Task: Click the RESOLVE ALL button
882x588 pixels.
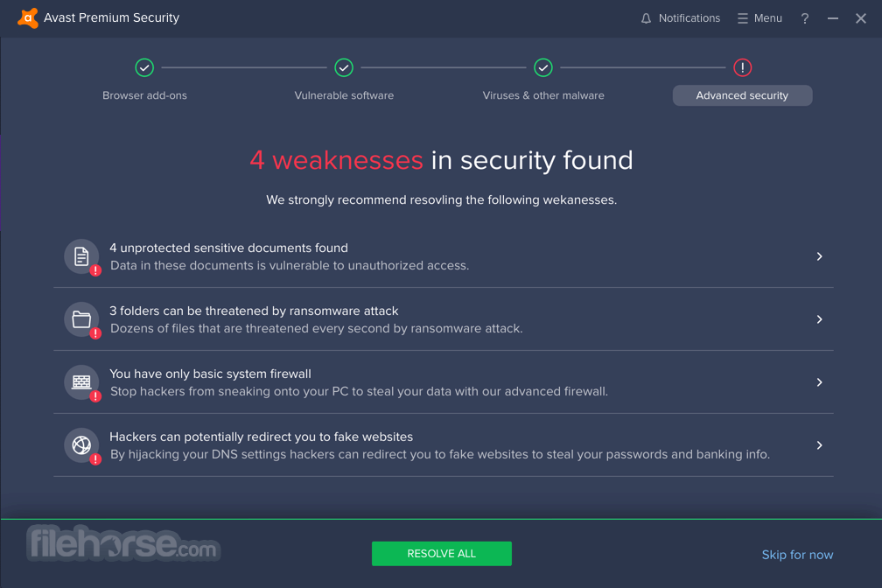Action: tap(442, 554)
